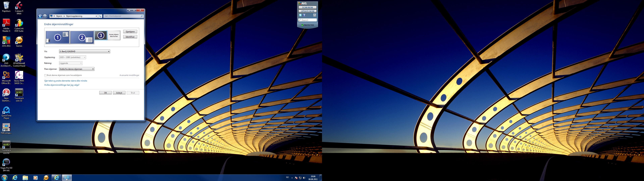This screenshot has height=181, width=644.
Task: Click the NO language indicator on the taskbar
Action: tap(287, 177)
